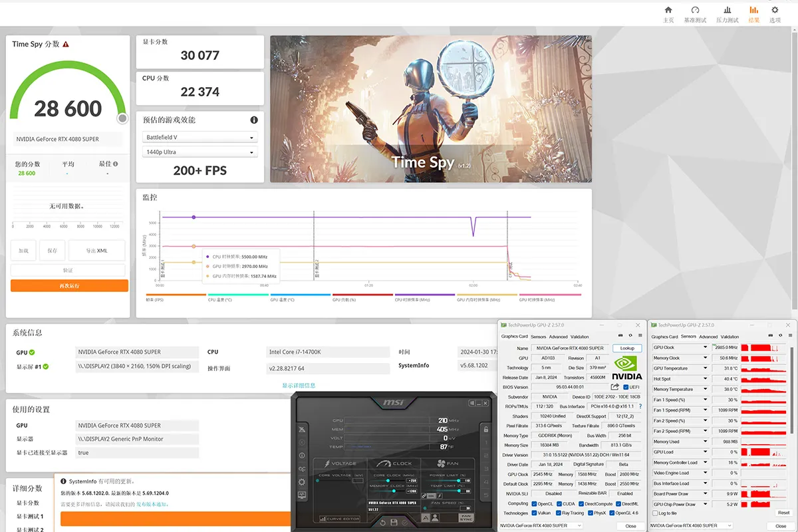Open Validation tab in left GPU-Z window

(x=580, y=336)
